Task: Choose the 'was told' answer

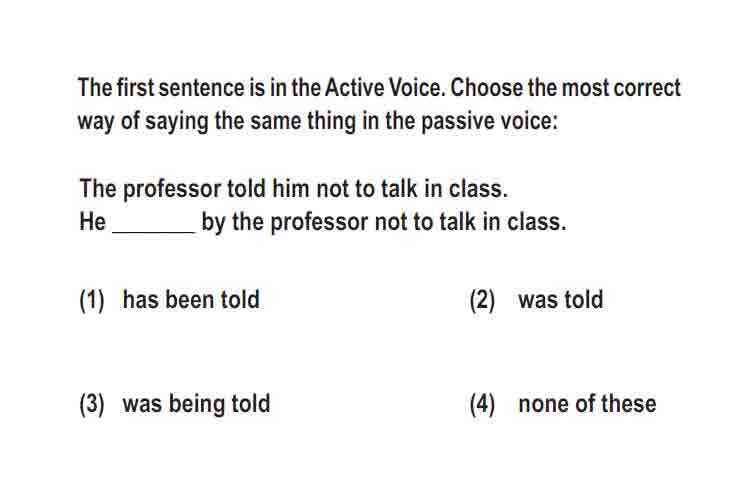Action: 561,300
